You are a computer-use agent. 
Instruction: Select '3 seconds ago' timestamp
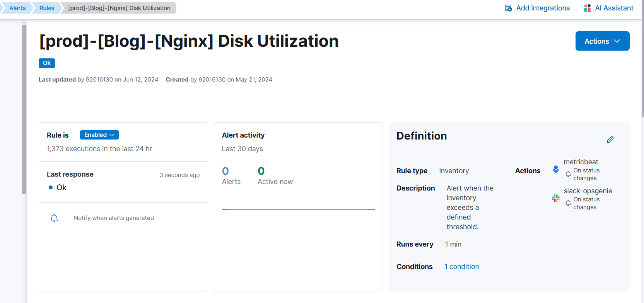[x=179, y=175]
